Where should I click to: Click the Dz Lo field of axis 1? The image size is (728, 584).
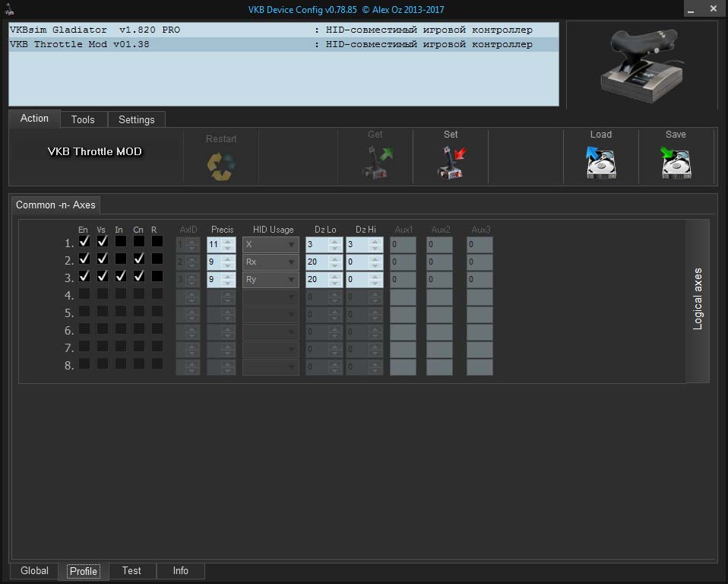pos(324,244)
